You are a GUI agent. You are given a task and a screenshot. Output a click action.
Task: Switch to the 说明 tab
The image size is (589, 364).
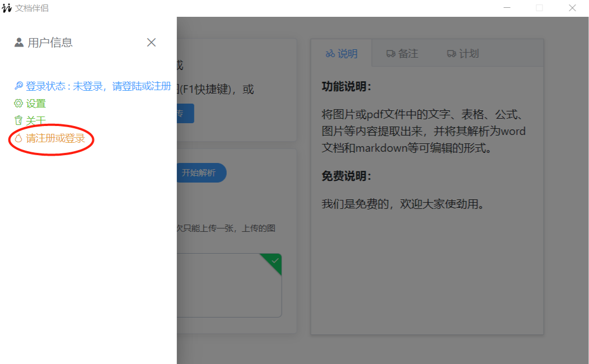pyautogui.click(x=342, y=53)
